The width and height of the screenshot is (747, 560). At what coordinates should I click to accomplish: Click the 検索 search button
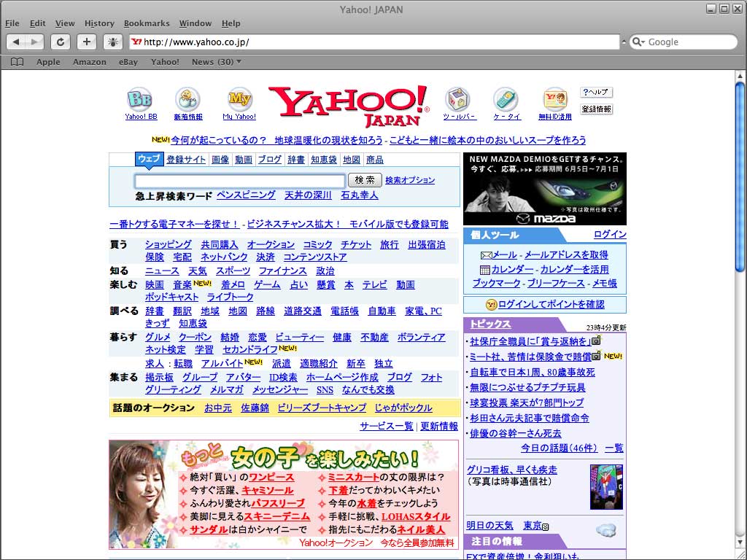coord(365,180)
